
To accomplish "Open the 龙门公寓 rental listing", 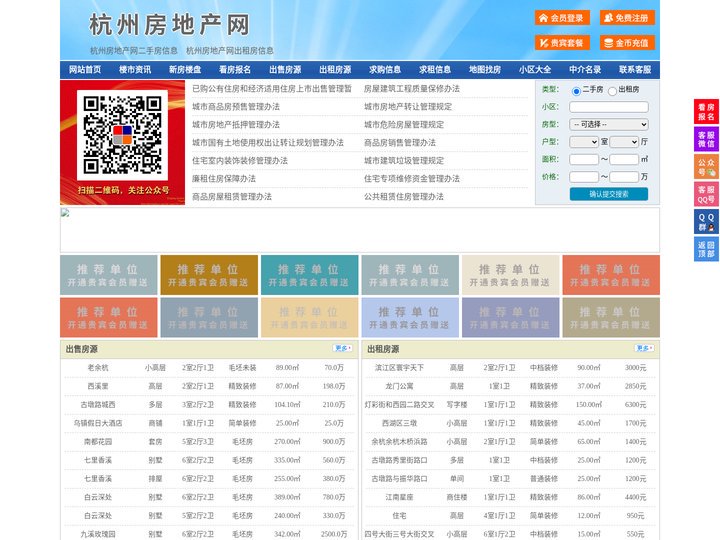I will coord(399,386).
